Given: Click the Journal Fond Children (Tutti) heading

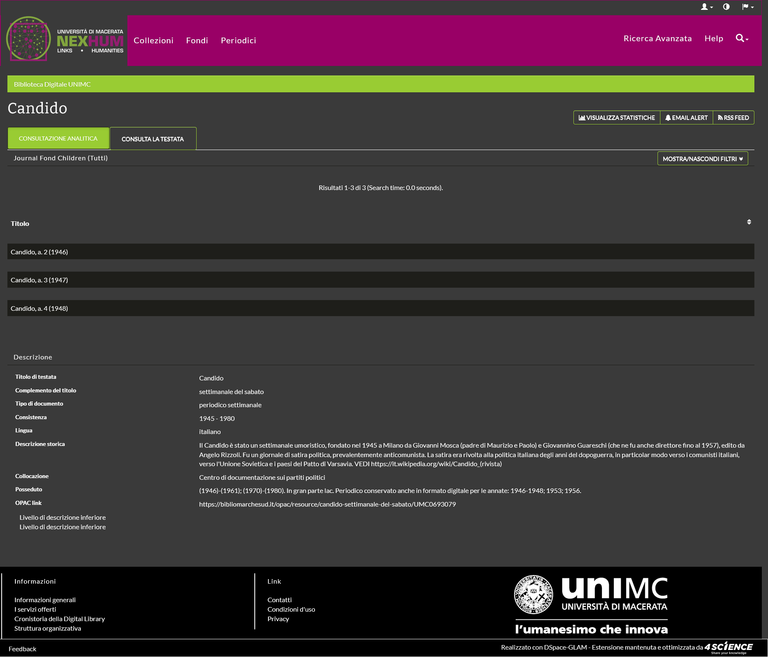Looking at the screenshot, I should click(x=61, y=158).
